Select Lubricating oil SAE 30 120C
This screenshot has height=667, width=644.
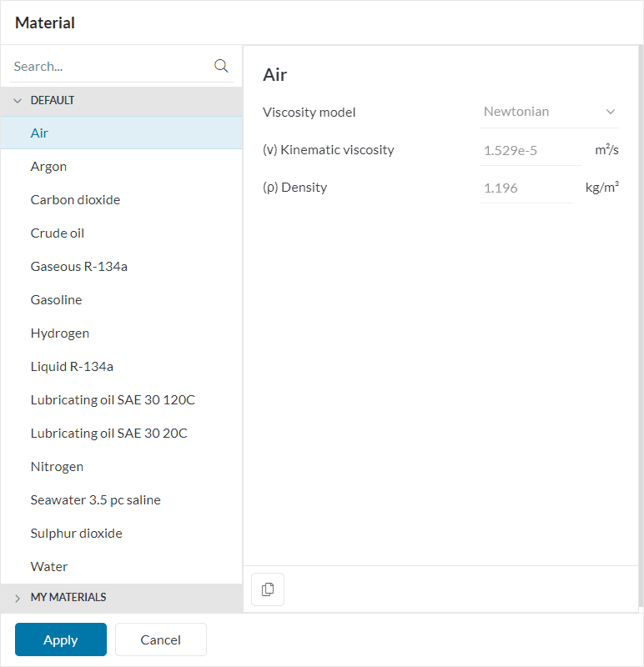tap(113, 400)
